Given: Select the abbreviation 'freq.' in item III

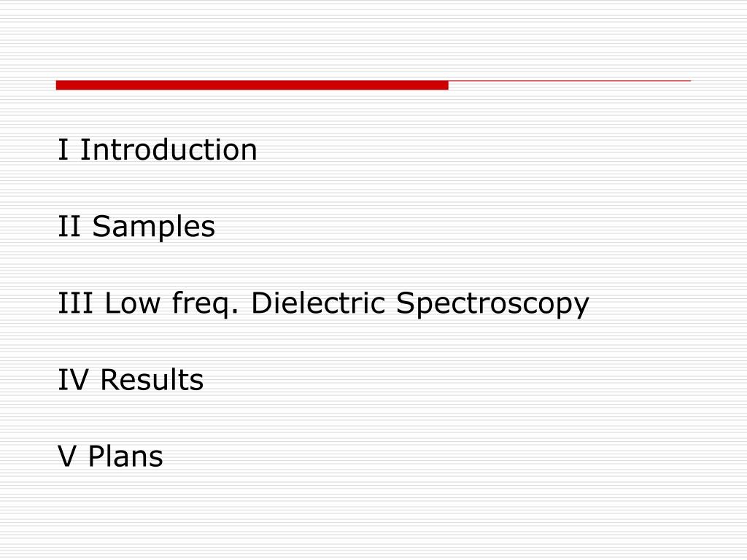Looking at the screenshot, I should 205,304.
